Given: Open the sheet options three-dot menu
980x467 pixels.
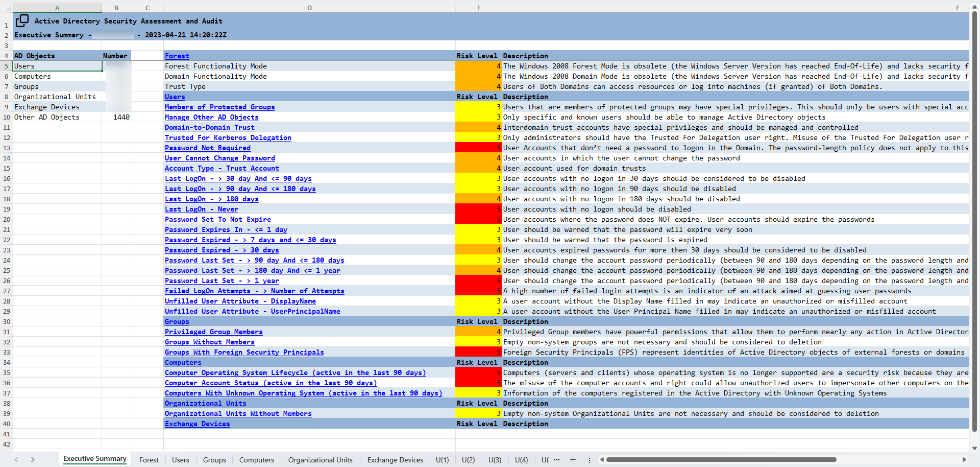Looking at the screenshot, I should coord(589,460).
